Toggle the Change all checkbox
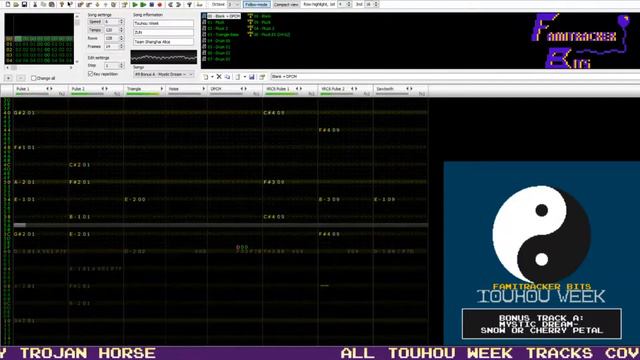 34,78
